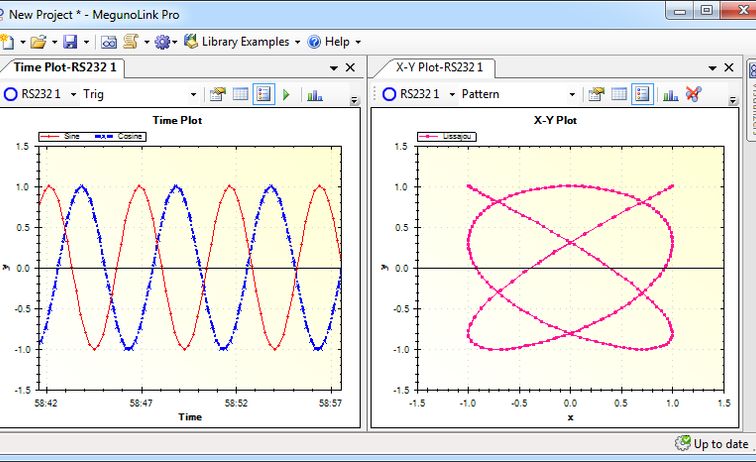Viewport: 756px width, 462px height.
Task: Open the Help menu
Action: pos(337,42)
